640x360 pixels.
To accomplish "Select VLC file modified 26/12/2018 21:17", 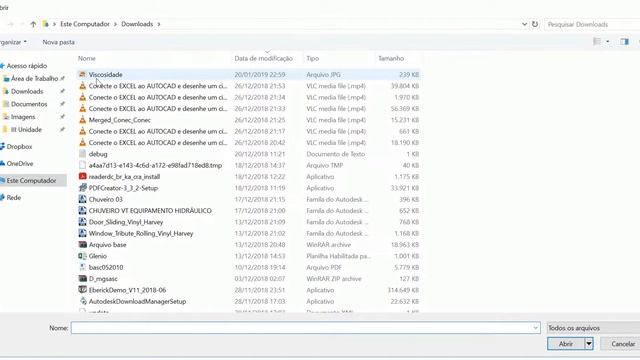I will pos(248,131).
